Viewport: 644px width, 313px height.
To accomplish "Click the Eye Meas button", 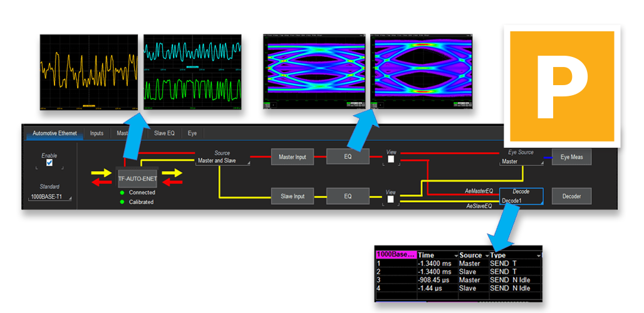I will pyautogui.click(x=571, y=157).
